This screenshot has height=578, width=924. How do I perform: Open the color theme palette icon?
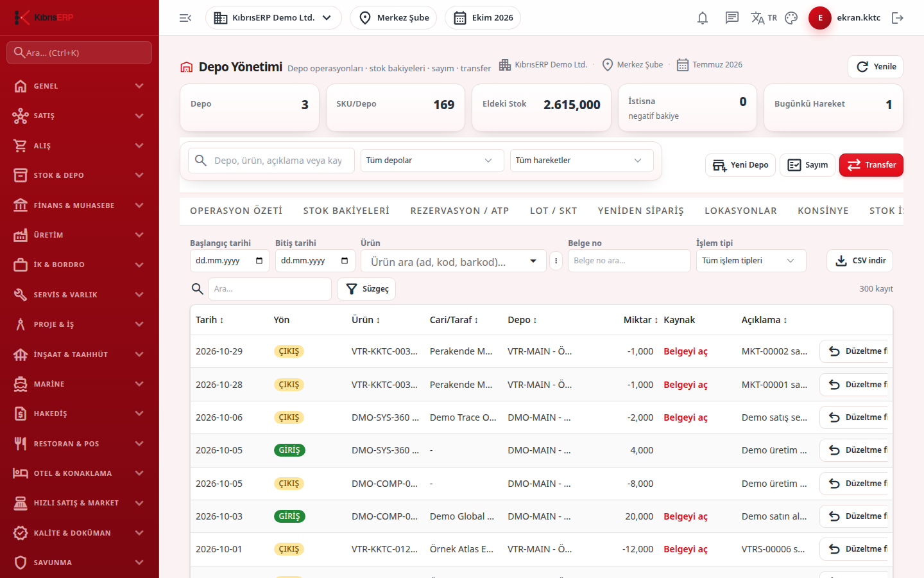click(x=791, y=18)
